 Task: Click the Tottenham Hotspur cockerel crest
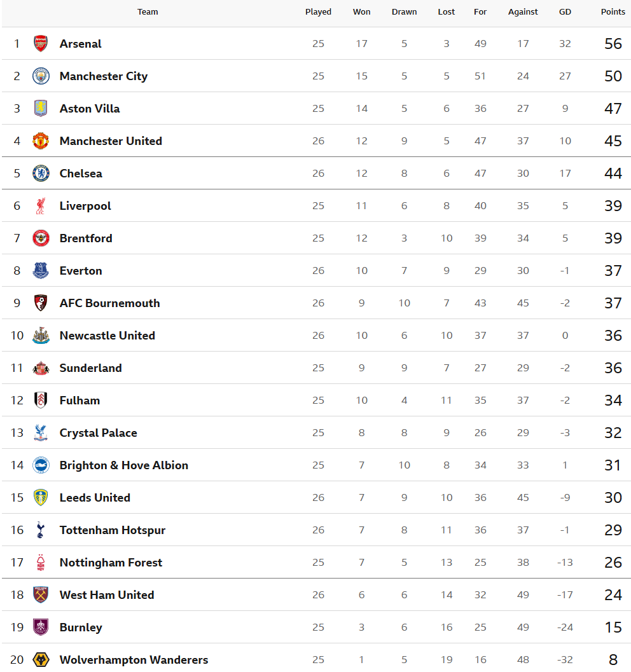[x=41, y=530]
